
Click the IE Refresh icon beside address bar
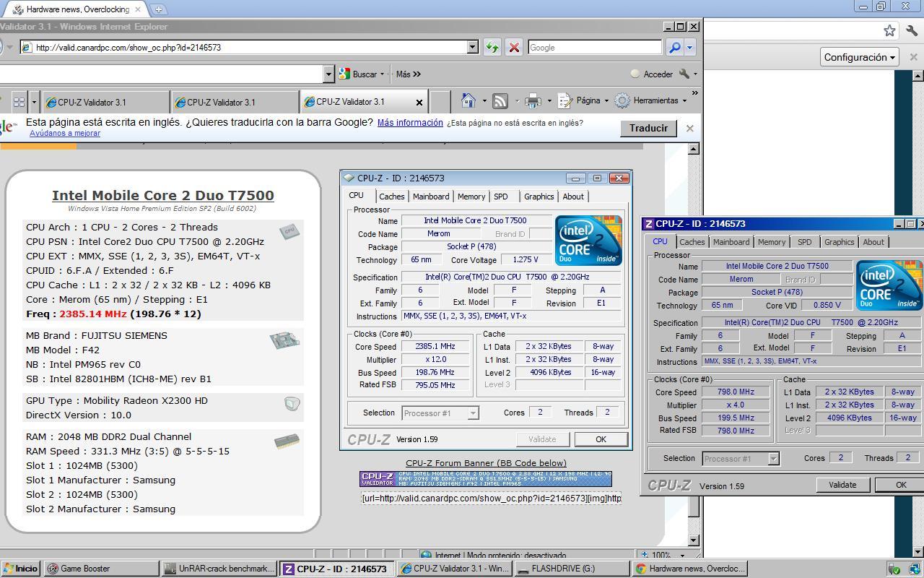point(492,47)
